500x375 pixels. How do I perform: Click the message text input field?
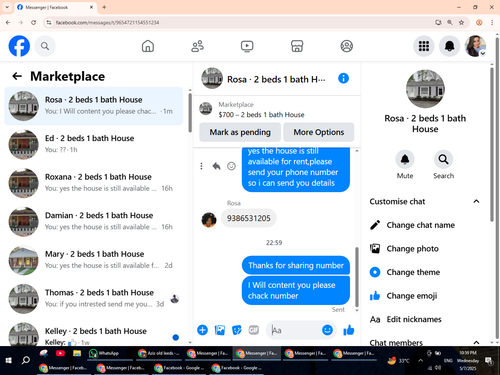click(295, 330)
